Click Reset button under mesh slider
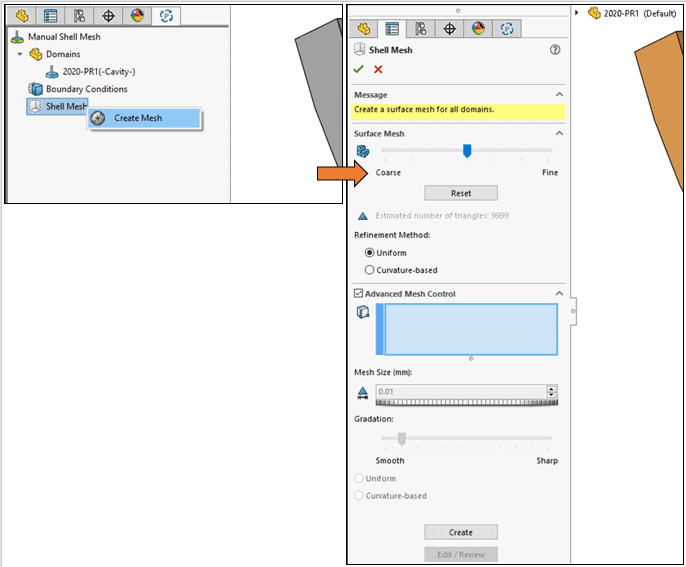 pyautogui.click(x=461, y=193)
